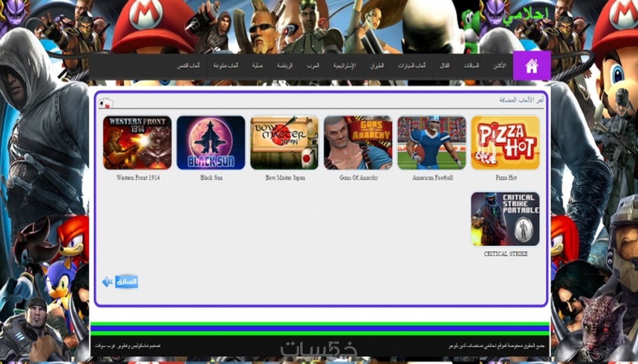
Task: Click the footer design credit on left
Action: pos(128,346)
